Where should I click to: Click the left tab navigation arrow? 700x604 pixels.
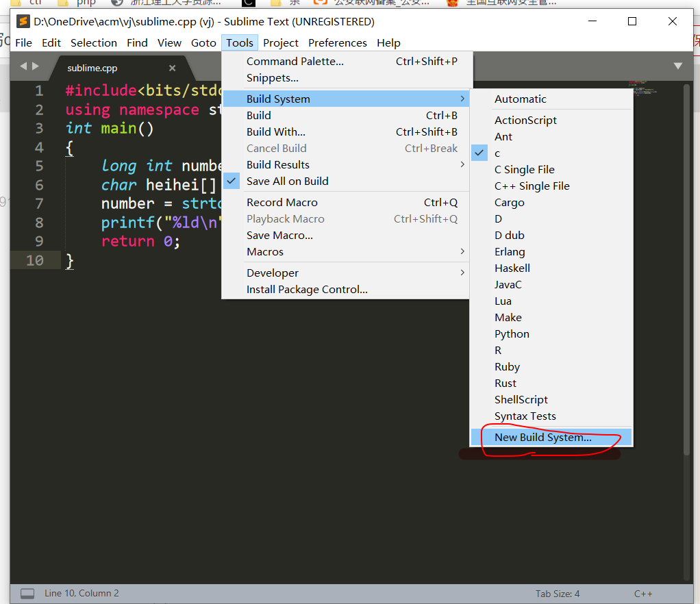[23, 66]
